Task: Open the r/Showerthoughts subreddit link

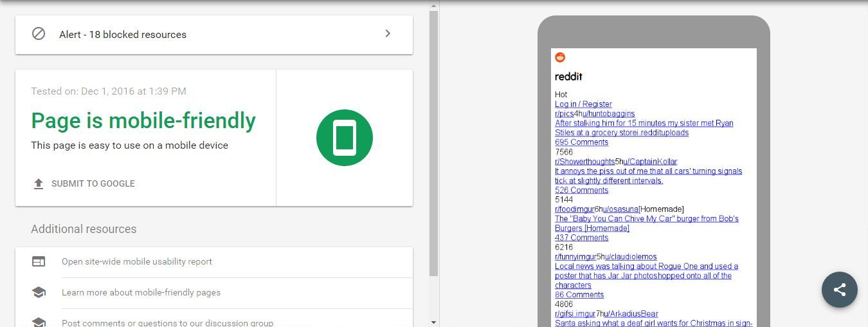Action: tap(584, 162)
